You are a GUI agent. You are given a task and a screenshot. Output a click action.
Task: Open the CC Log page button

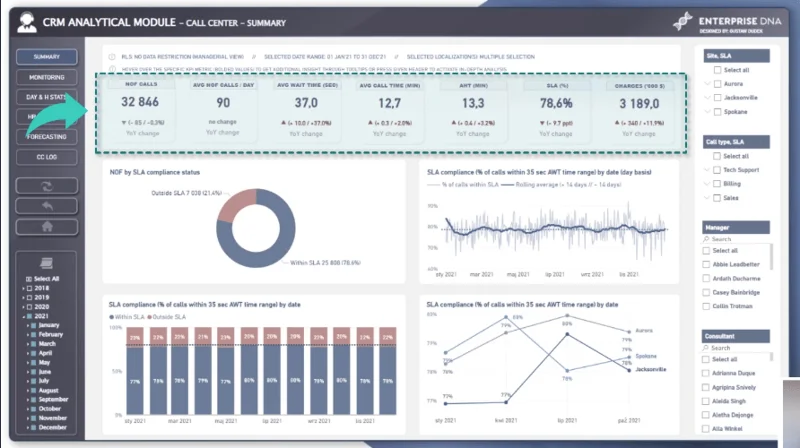47,157
